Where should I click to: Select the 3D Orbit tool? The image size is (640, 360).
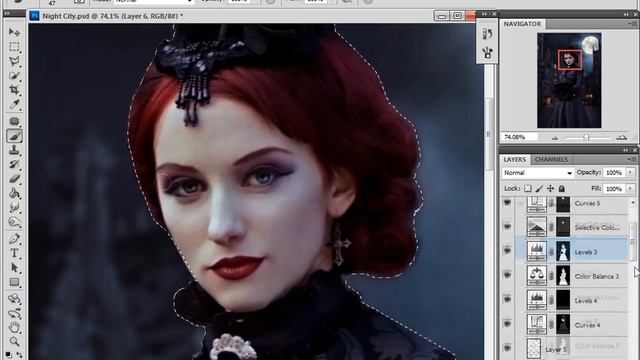tap(14, 313)
